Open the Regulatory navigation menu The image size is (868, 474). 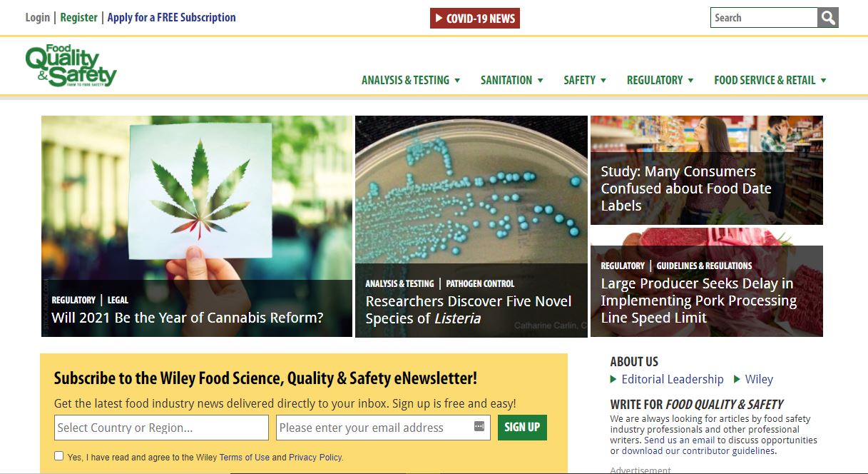660,80
